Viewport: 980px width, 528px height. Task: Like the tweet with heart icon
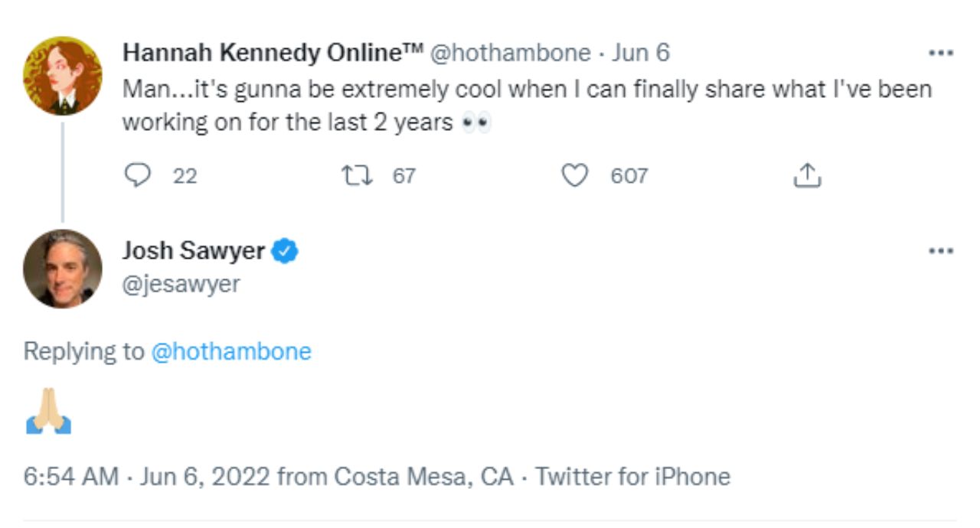[574, 176]
